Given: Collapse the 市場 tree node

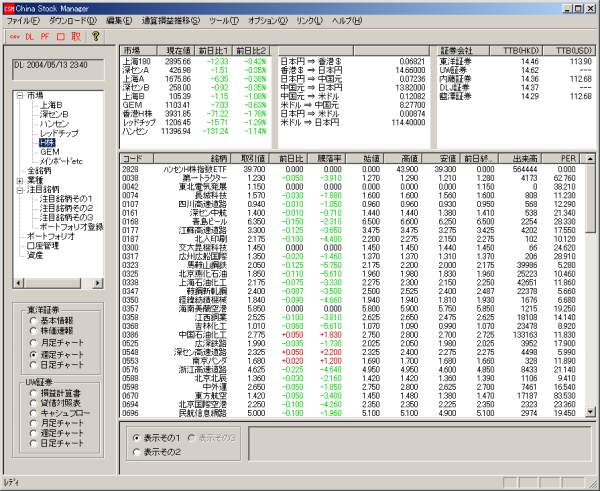Looking at the screenshot, I should coord(21,95).
